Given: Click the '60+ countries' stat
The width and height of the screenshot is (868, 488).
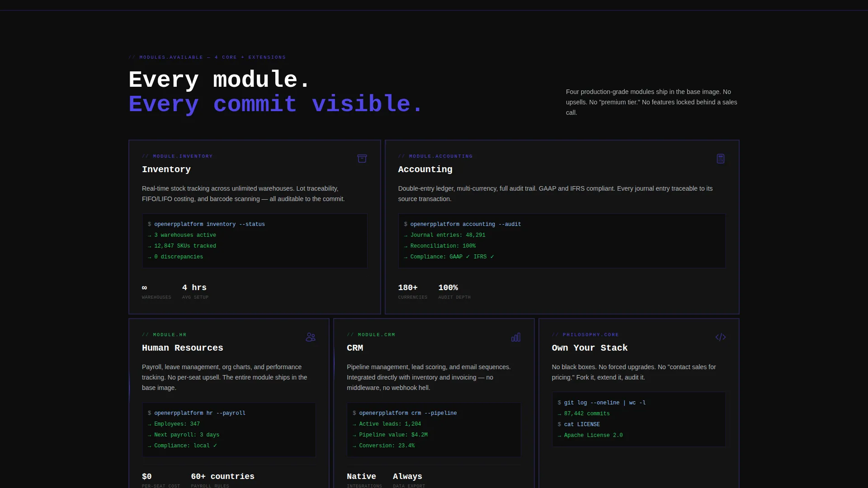Looking at the screenshot, I should 222,480.
